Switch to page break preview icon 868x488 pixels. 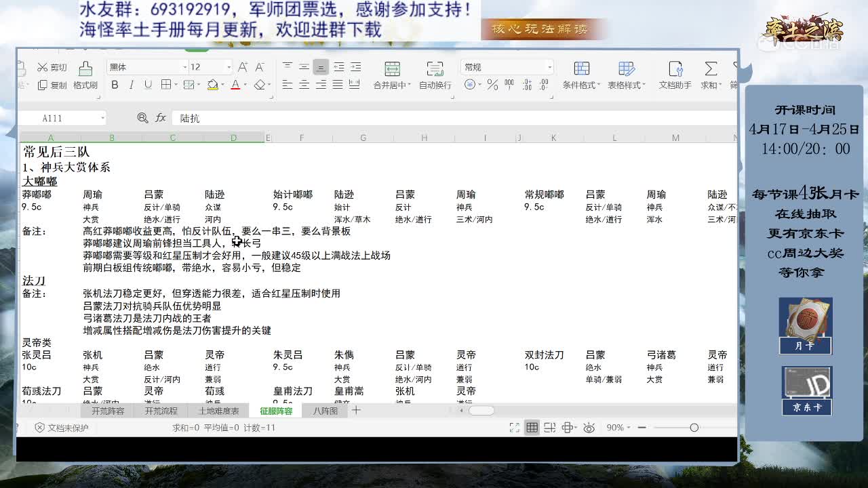coord(550,428)
